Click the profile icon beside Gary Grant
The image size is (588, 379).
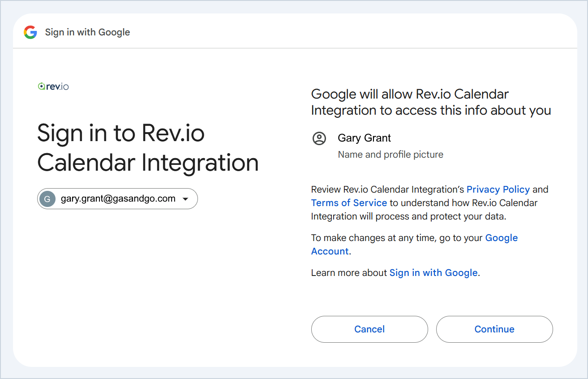(319, 138)
